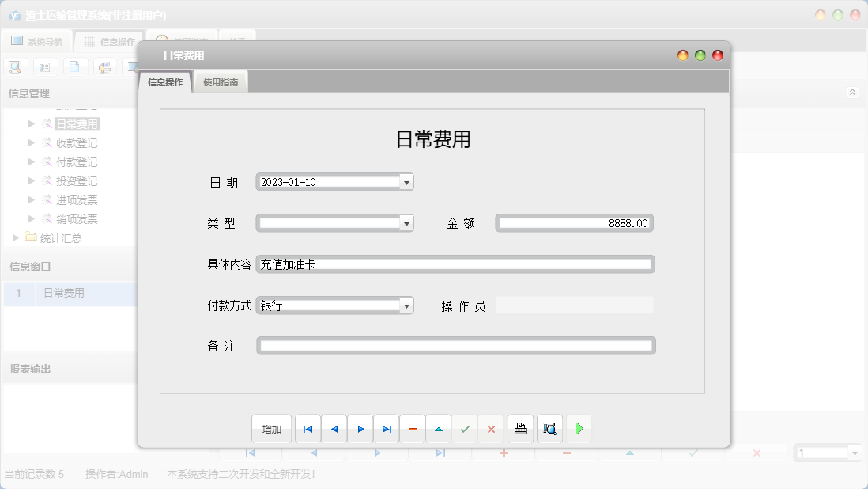Click the 增加 button to add a record
The width and height of the screenshot is (868, 489).
click(x=271, y=428)
